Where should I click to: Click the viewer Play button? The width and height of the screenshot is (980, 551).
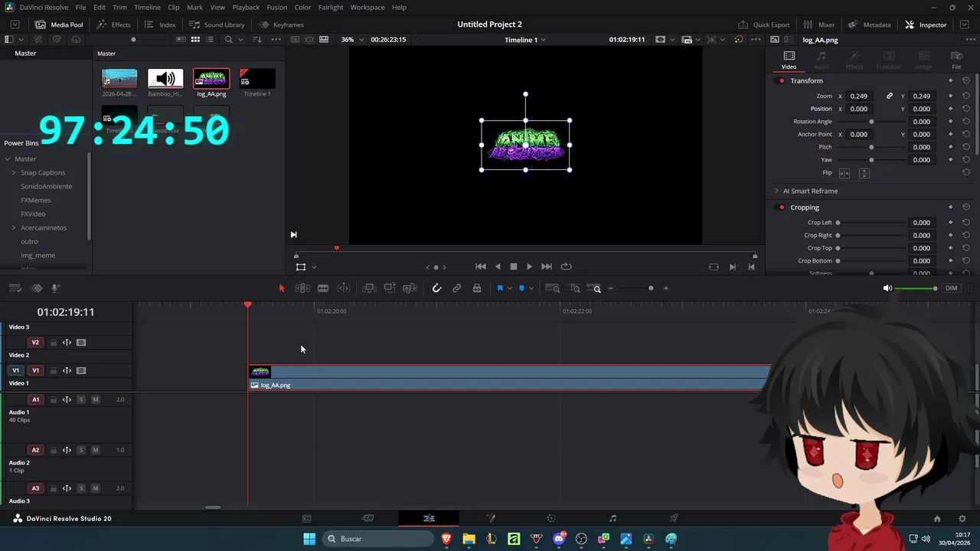529,267
